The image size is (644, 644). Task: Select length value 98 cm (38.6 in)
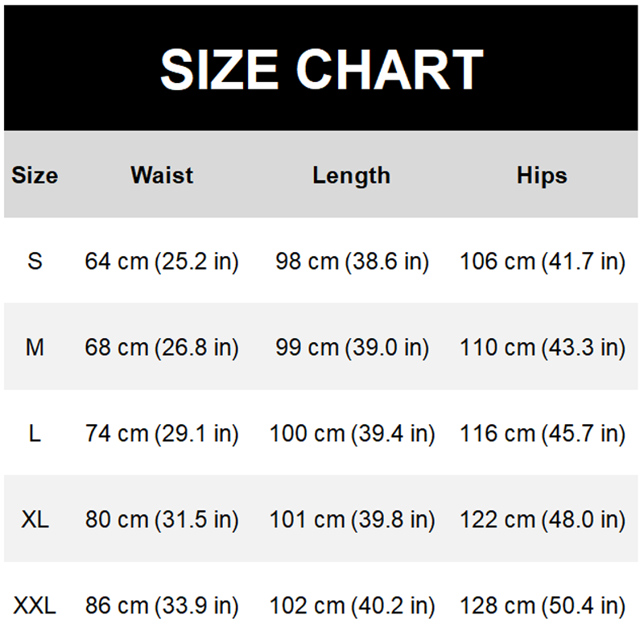point(352,262)
